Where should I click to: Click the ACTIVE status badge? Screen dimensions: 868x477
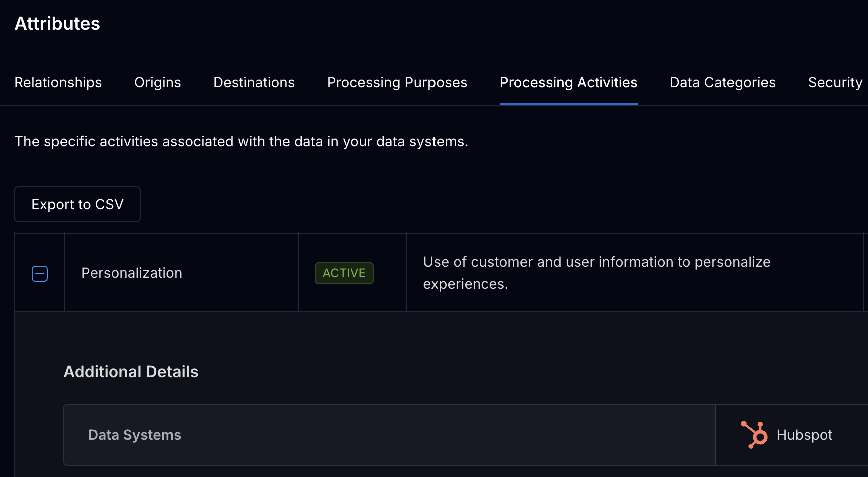[344, 273]
